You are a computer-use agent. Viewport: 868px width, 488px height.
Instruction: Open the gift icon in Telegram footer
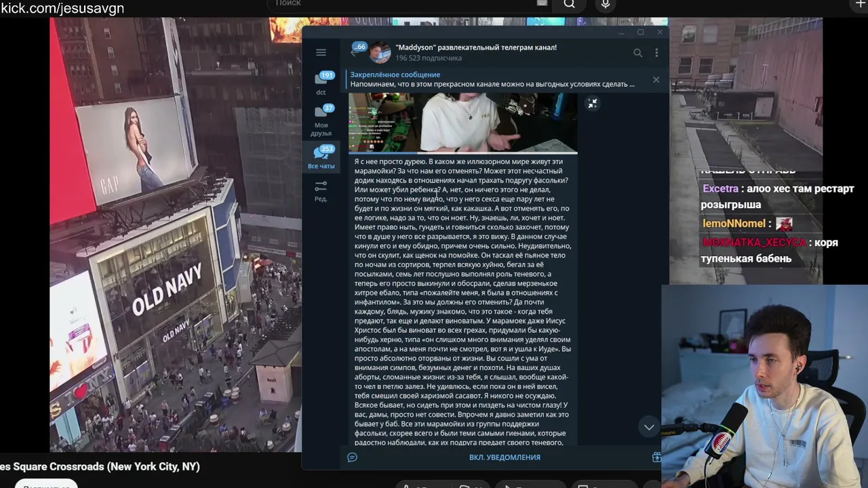point(656,457)
